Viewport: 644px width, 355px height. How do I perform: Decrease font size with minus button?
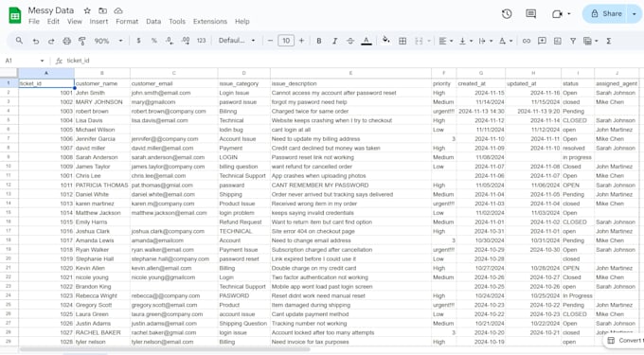[270, 41]
